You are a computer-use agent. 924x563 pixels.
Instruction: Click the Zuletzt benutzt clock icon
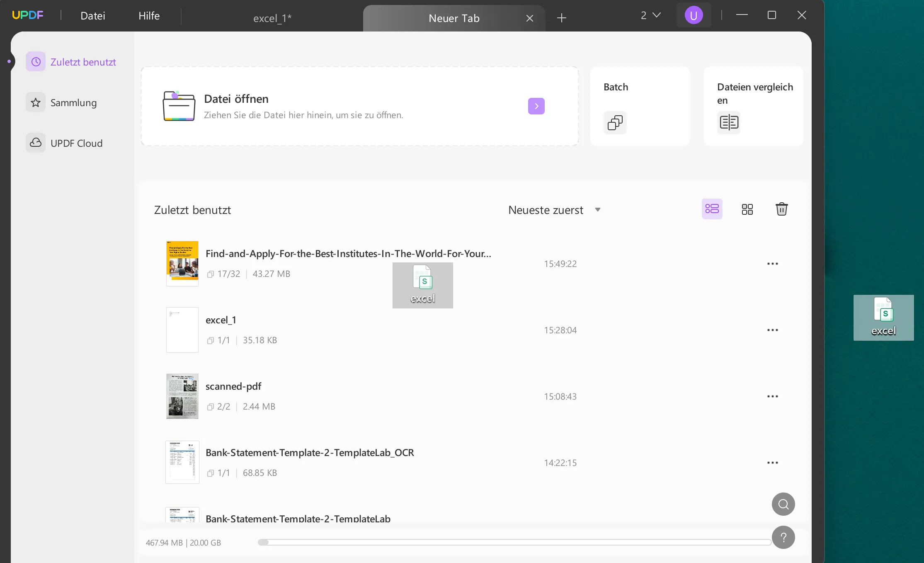36,61
